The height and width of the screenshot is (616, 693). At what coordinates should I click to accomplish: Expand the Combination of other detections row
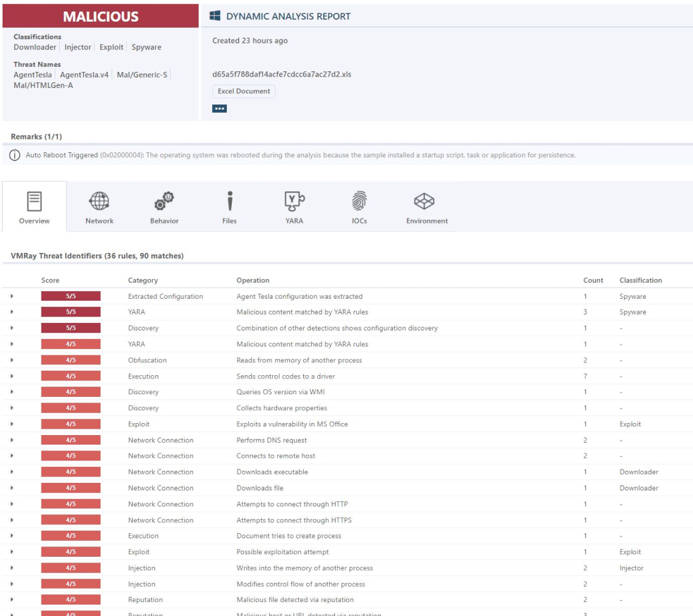(12, 328)
